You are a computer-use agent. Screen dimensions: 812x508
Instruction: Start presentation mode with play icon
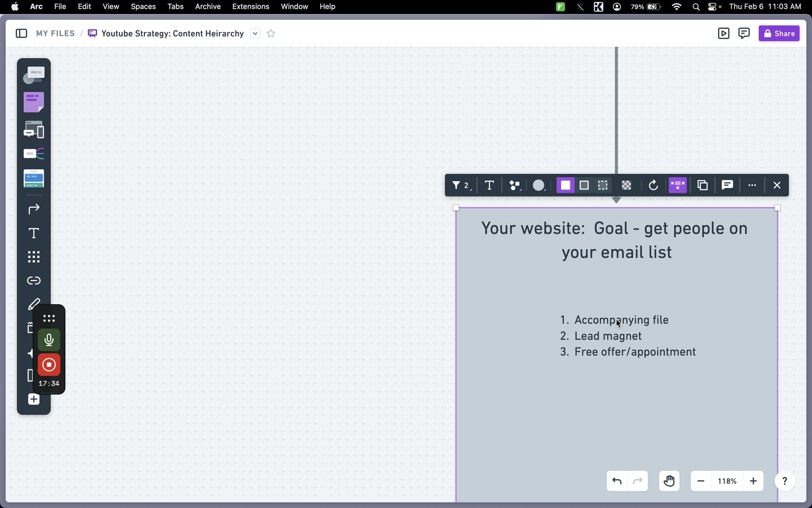coord(724,34)
